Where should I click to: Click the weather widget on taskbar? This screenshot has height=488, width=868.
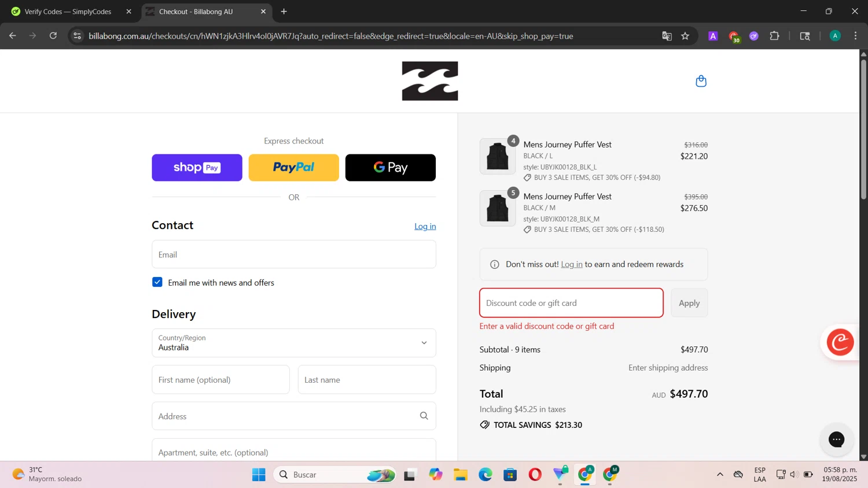(47, 474)
